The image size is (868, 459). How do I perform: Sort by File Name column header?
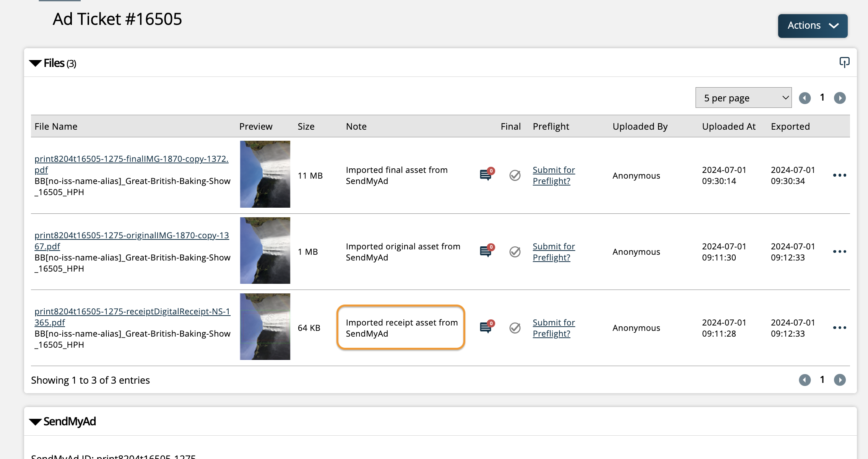[56, 127]
